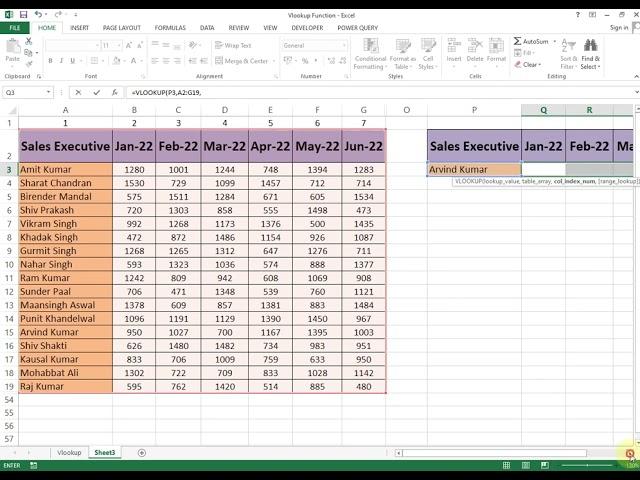Click the Cut scissors icon
The image size is (640, 480).
pos(29,41)
